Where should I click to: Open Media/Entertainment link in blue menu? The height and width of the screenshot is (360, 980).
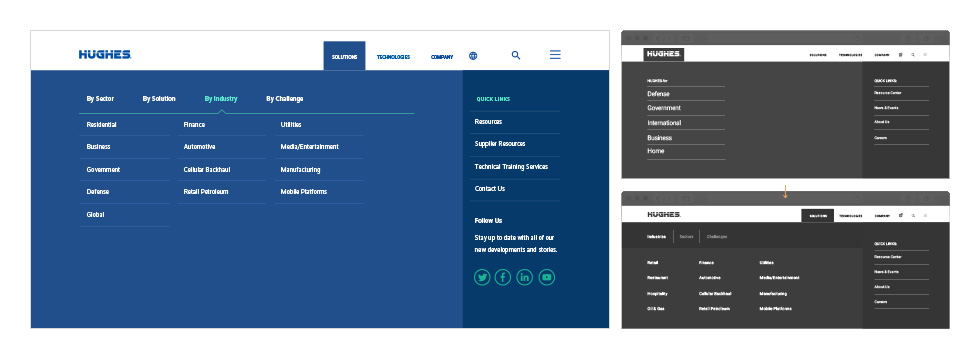[x=309, y=147]
